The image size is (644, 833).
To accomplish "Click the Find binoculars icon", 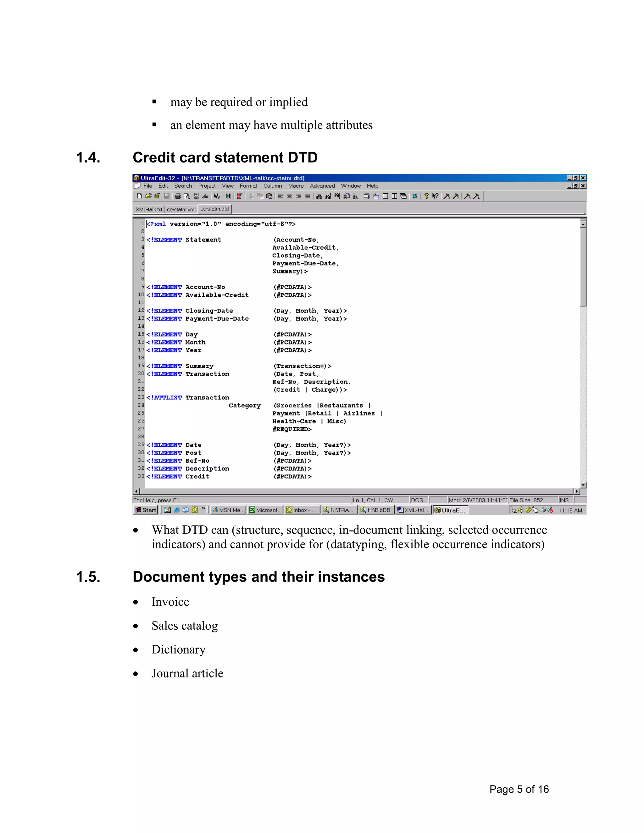I will [x=319, y=196].
